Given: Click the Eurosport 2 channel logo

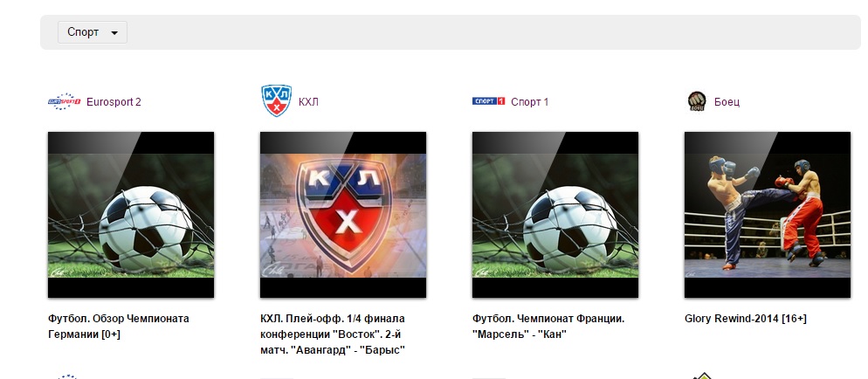Looking at the screenshot, I should (65, 101).
